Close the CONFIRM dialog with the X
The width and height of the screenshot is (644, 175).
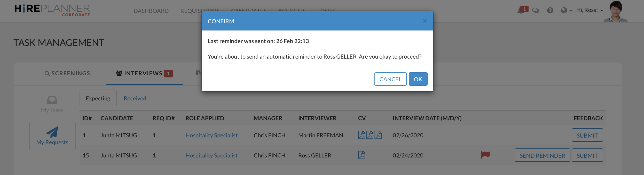425,21
